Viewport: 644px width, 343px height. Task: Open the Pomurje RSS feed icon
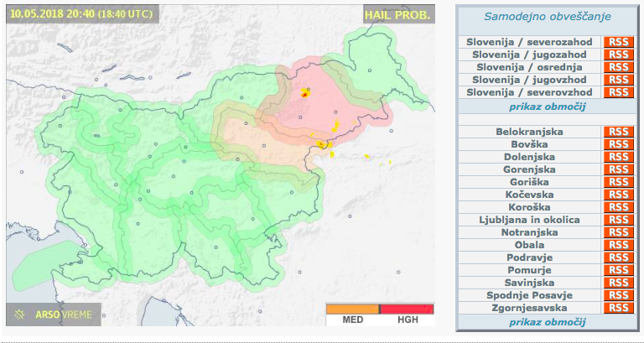(x=618, y=270)
